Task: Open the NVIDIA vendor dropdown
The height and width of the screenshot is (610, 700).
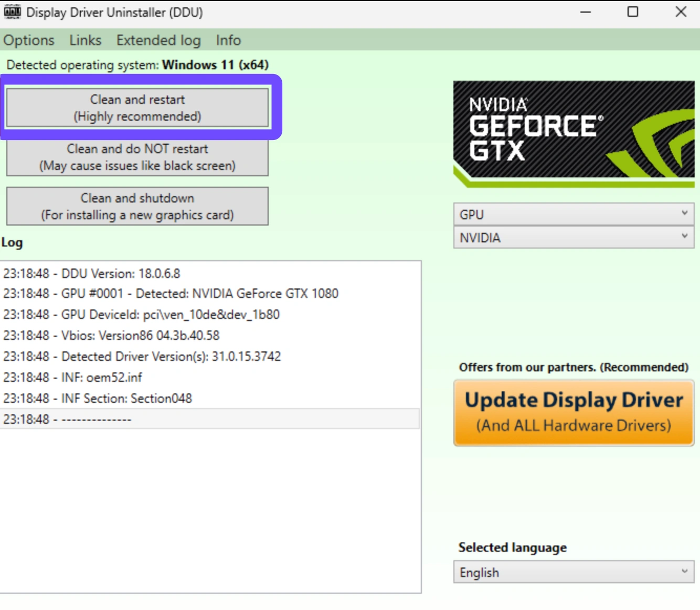Action: (574, 238)
